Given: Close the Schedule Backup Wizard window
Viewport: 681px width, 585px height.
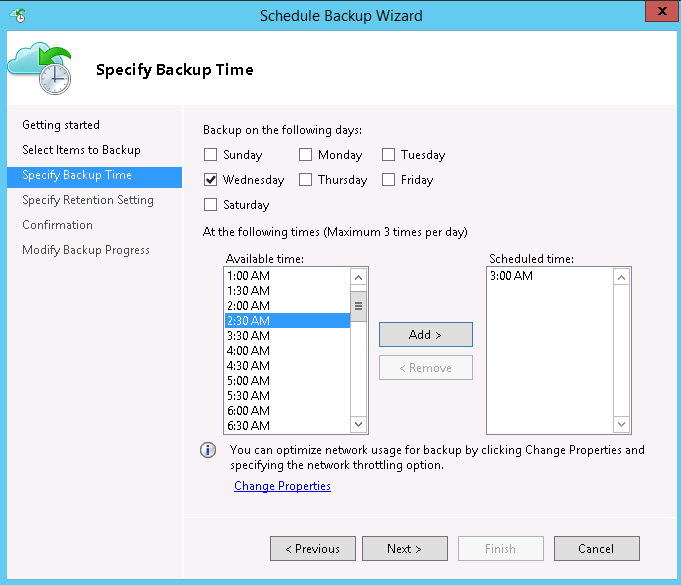Looking at the screenshot, I should [662, 11].
